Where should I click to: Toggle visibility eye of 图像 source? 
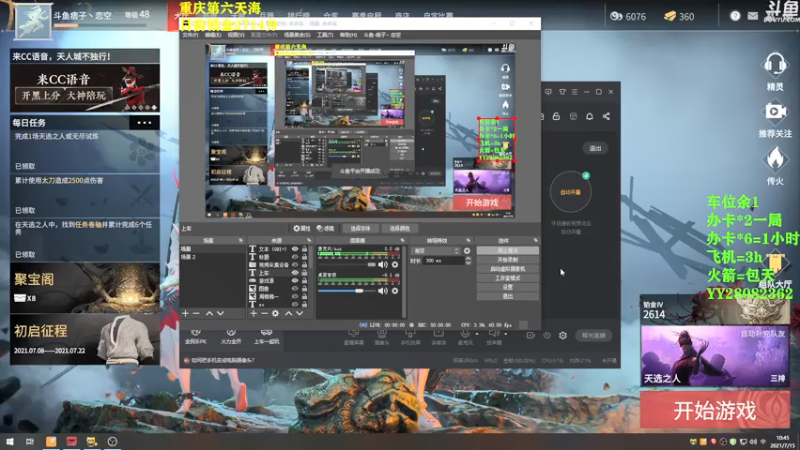(x=295, y=289)
